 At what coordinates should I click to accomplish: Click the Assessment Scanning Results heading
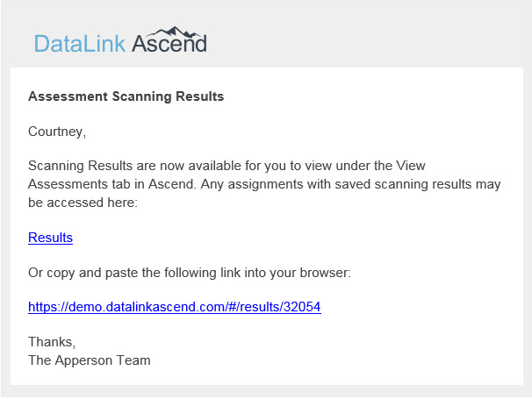pos(126,96)
